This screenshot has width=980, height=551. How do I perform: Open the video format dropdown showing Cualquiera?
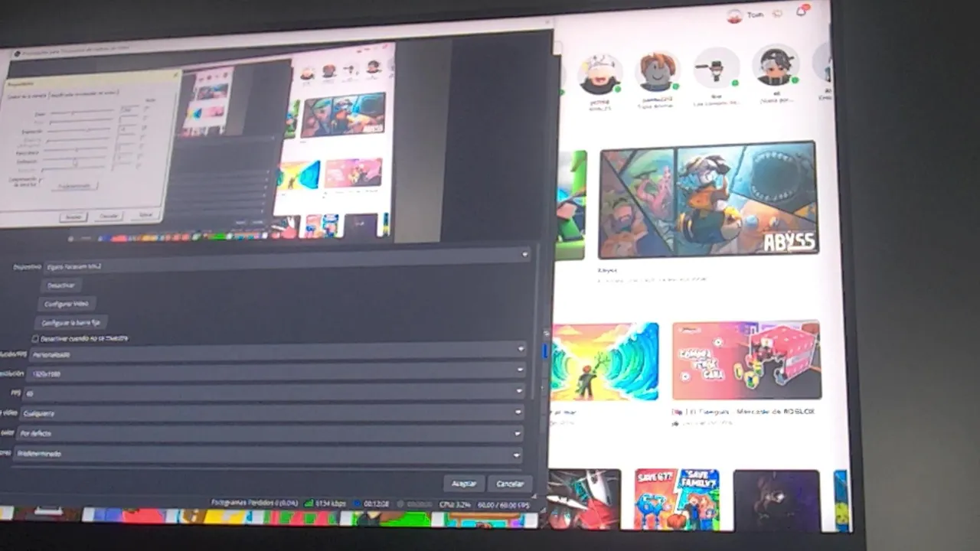click(x=272, y=413)
